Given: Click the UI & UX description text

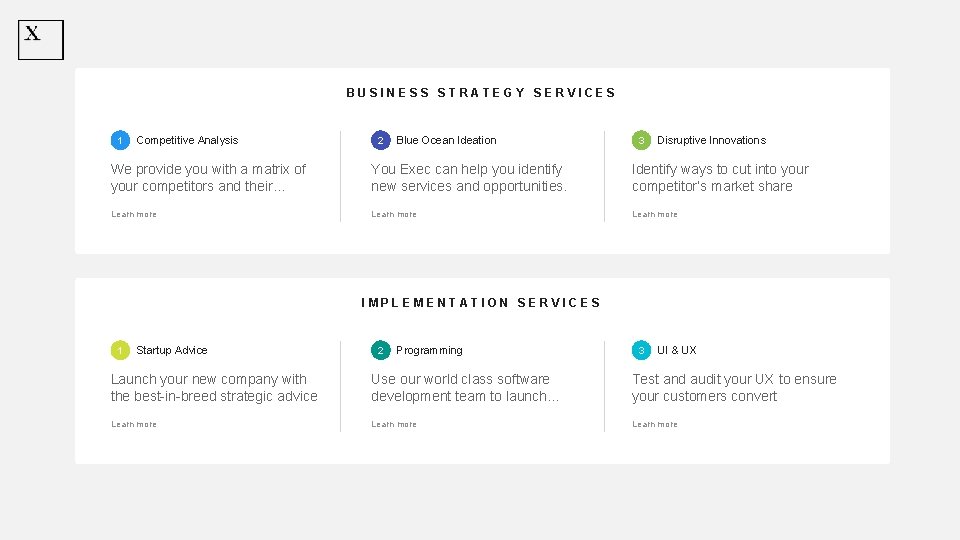Looking at the screenshot, I should coord(734,388).
